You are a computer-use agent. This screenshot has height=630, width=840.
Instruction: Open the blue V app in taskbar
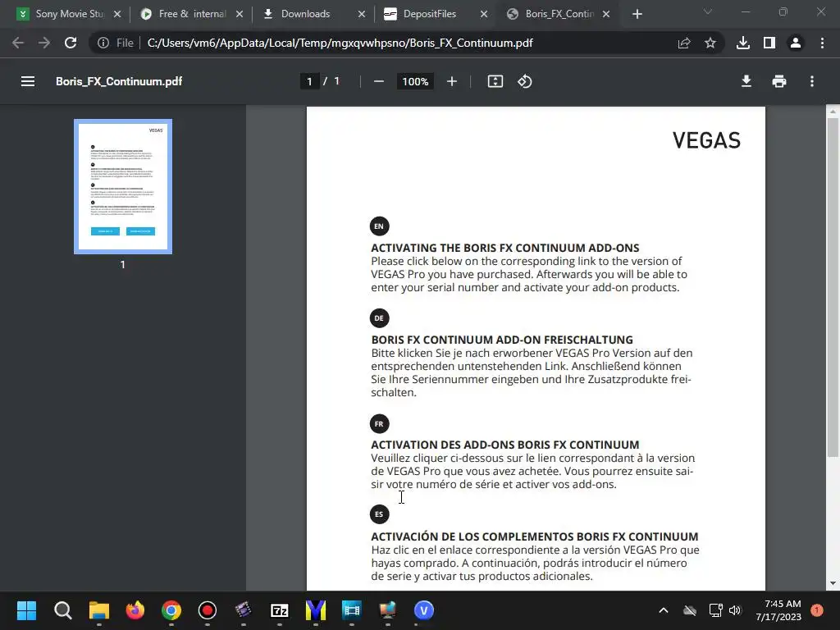[x=424, y=610]
